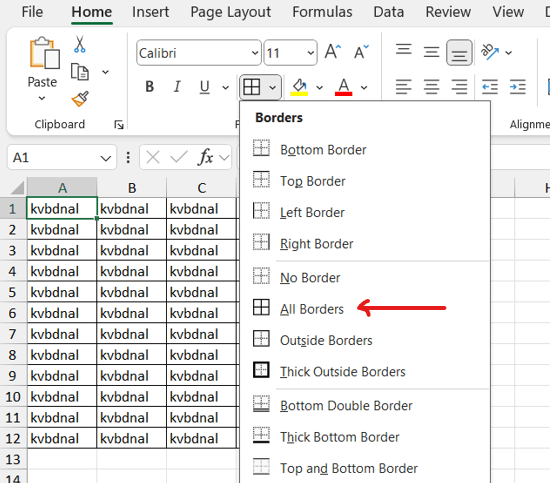Expand the Underline style arrow
Viewport: 550px width, 483px height.
(226, 87)
